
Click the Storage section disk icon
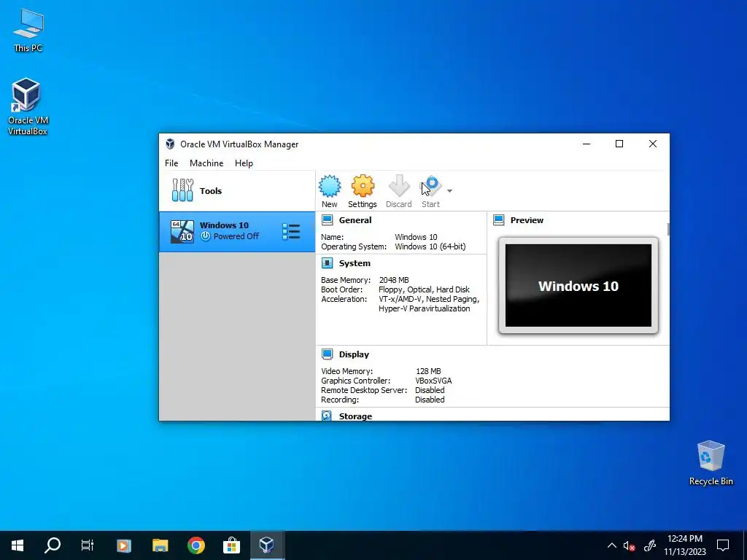[x=327, y=416]
